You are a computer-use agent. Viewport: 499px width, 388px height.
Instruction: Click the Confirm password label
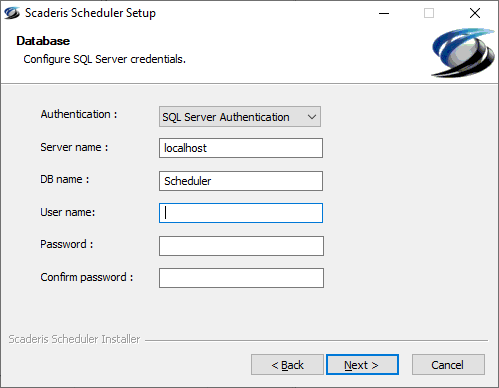(87, 277)
